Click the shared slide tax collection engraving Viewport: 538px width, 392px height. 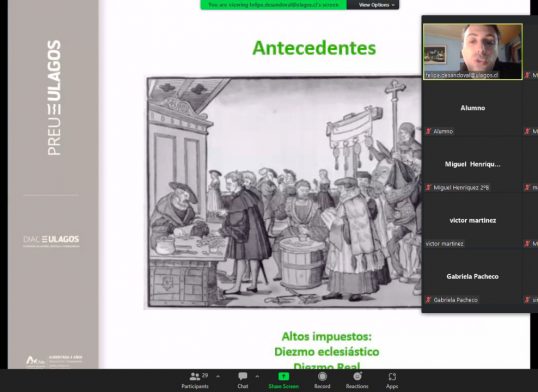[x=284, y=192]
